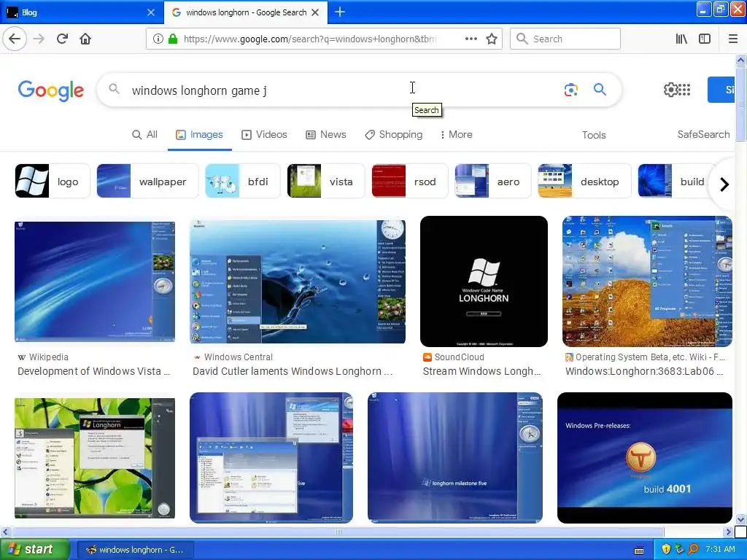
Task: Close the windows longhorn Google Search tab
Action: (x=315, y=12)
